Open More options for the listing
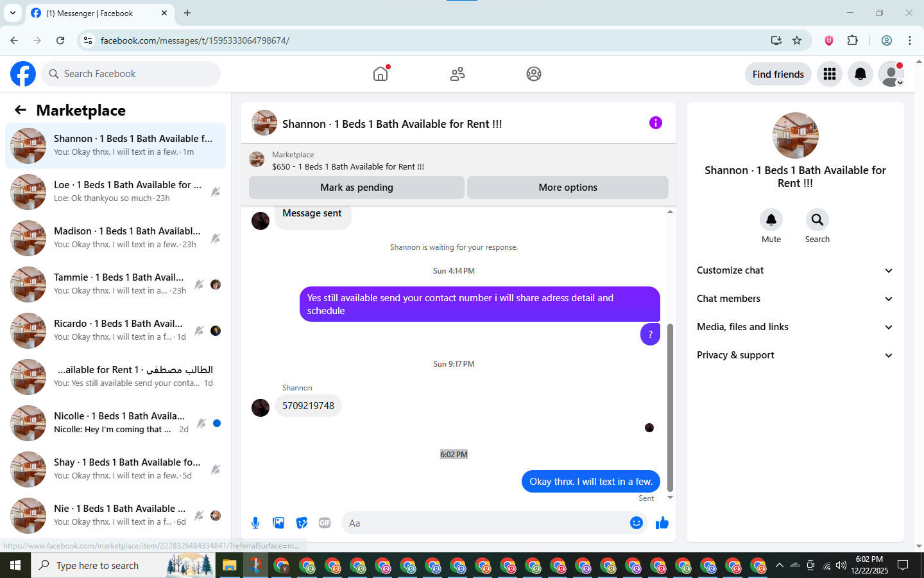 [x=568, y=188]
